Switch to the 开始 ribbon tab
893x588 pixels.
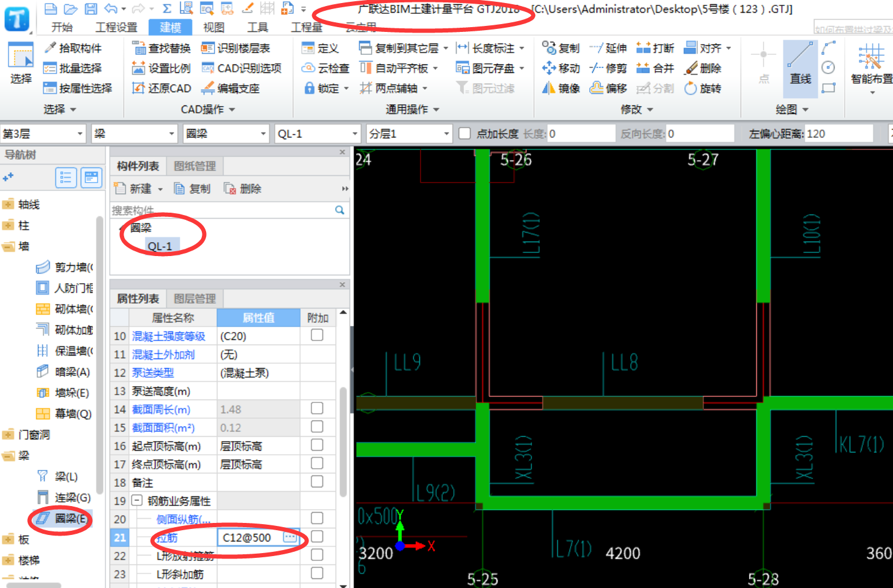62,27
